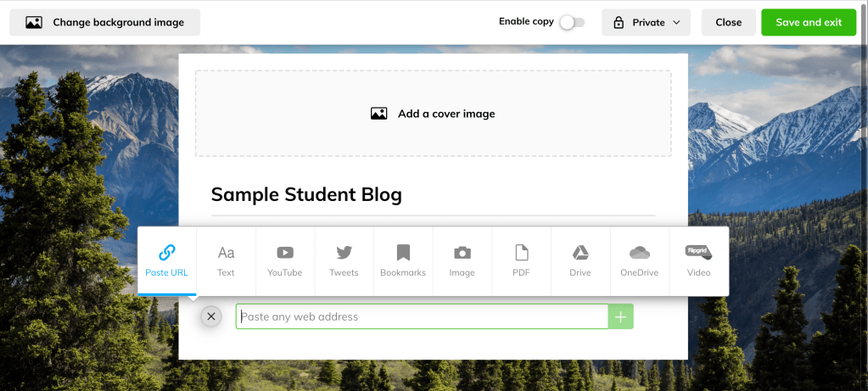Image resolution: width=868 pixels, height=391 pixels.
Task: Dismiss the content picker with X button
Action: click(211, 316)
